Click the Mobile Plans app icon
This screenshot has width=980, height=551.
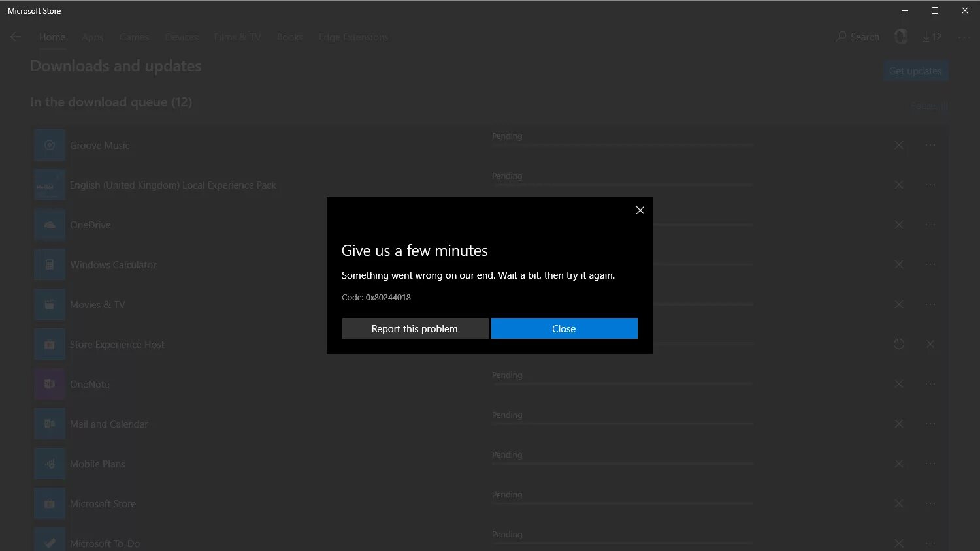[x=50, y=464]
